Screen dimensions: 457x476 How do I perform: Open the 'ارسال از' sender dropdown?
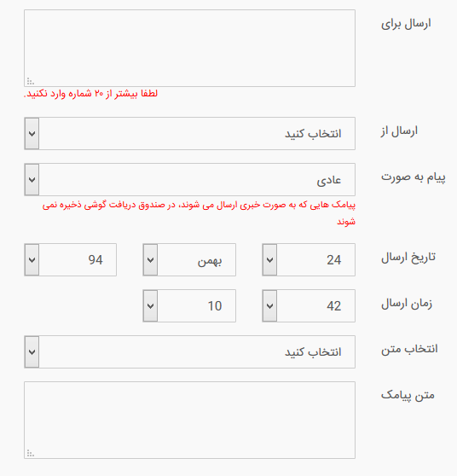coord(189,134)
